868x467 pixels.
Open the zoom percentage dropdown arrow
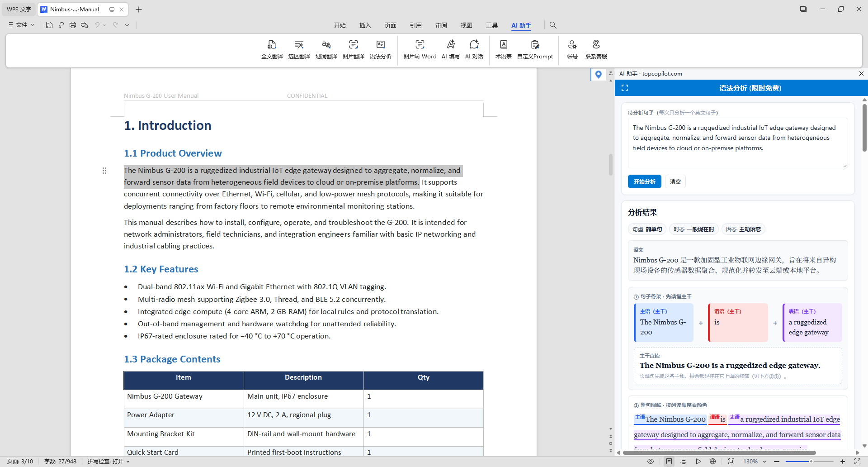pos(764,462)
